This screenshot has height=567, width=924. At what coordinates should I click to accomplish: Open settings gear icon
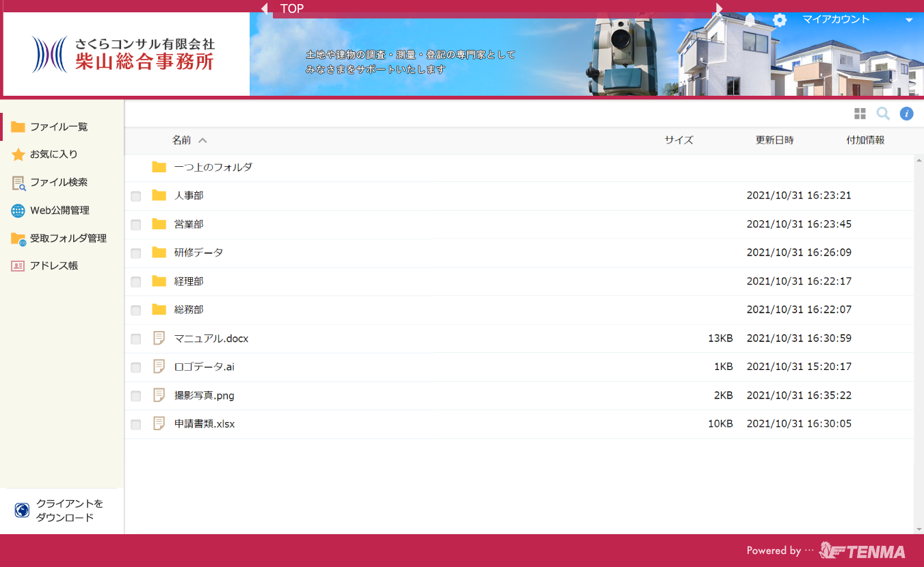pos(780,20)
